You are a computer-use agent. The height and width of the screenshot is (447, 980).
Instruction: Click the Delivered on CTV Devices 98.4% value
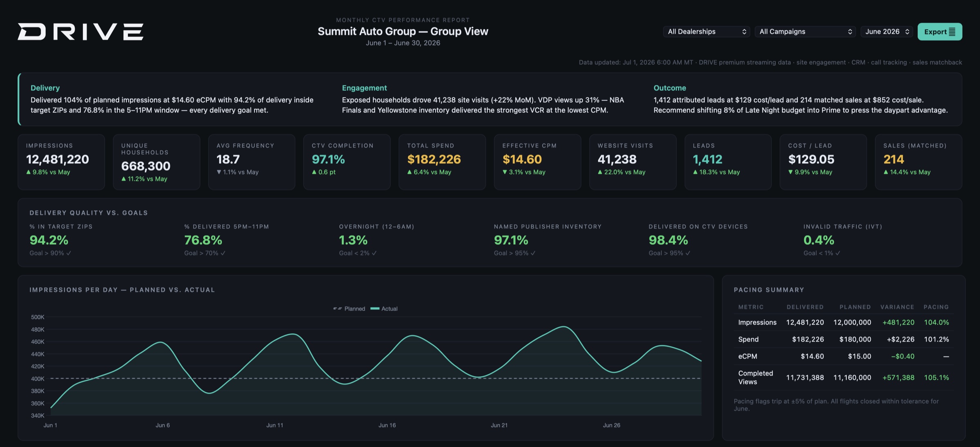[668, 240]
